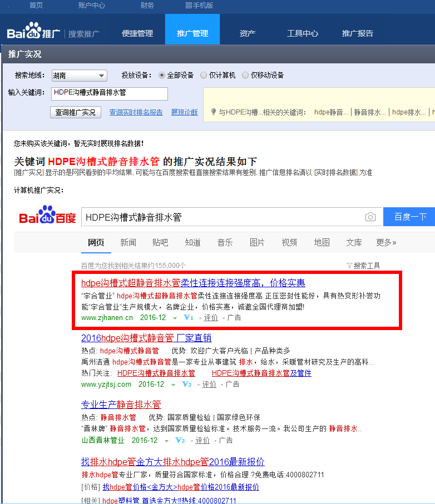The image size is (435, 504).
Task: Select the 文库 search tab
Action: 354,242
